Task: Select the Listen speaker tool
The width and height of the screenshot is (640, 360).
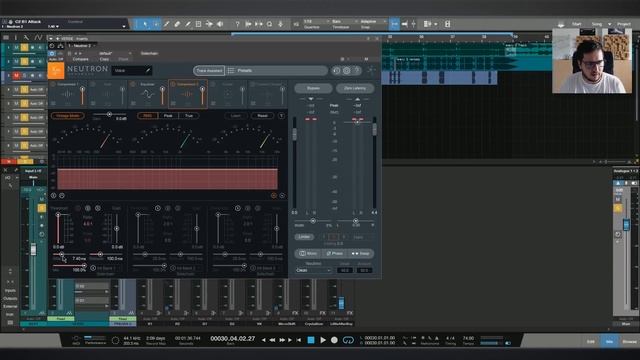Action: (220, 24)
